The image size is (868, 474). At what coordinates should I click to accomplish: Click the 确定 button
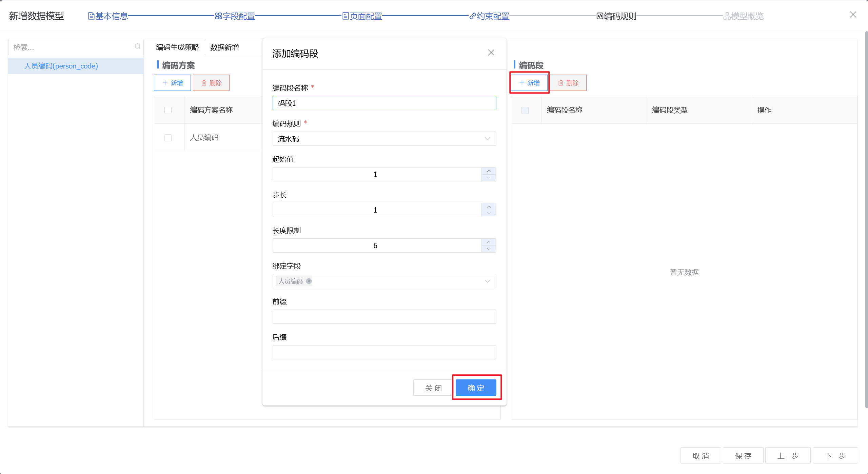[x=476, y=388]
